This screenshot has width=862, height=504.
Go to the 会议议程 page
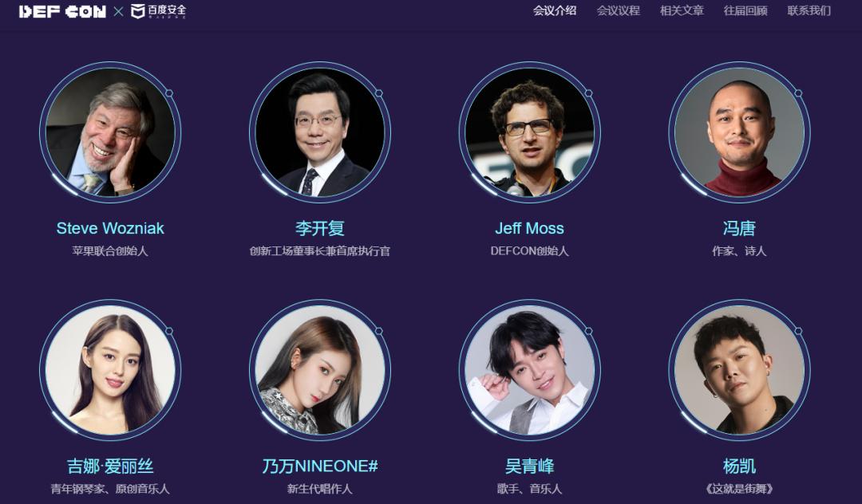pos(618,10)
